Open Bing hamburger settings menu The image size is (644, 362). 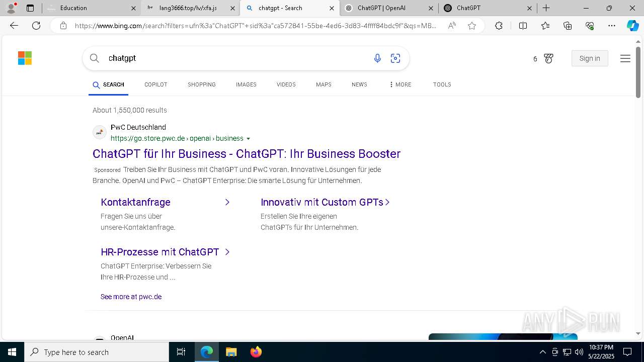[x=625, y=58]
